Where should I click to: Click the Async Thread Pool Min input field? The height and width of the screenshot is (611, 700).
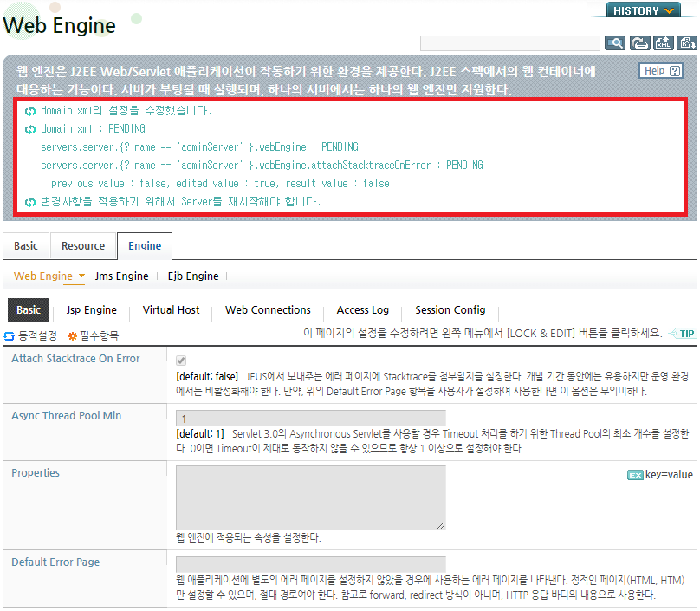click(x=311, y=418)
